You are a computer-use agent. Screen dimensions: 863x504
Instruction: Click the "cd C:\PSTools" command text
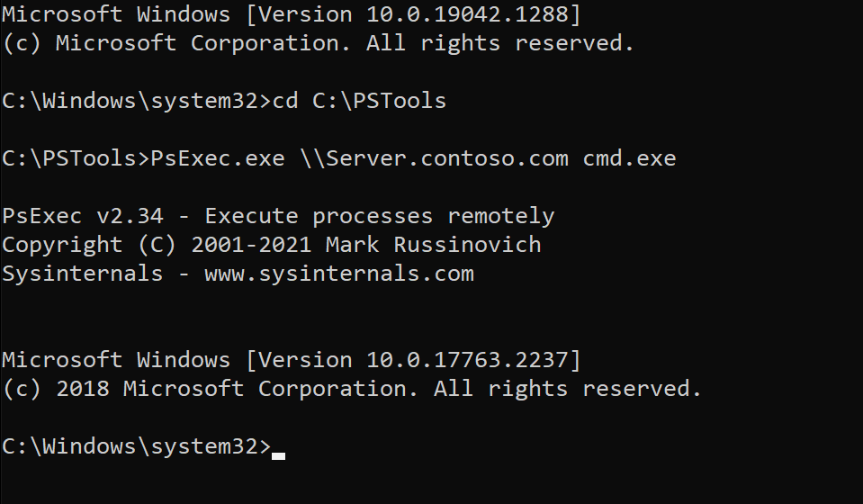(359, 101)
